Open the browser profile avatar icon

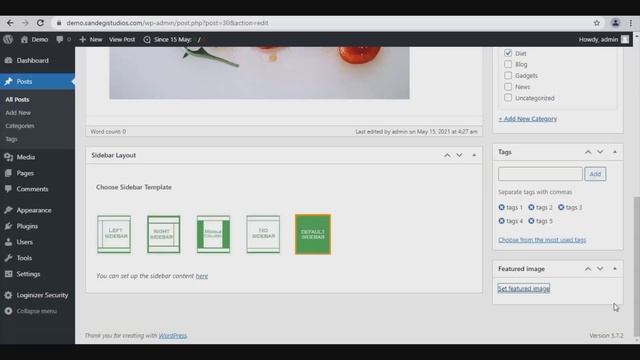(615, 23)
